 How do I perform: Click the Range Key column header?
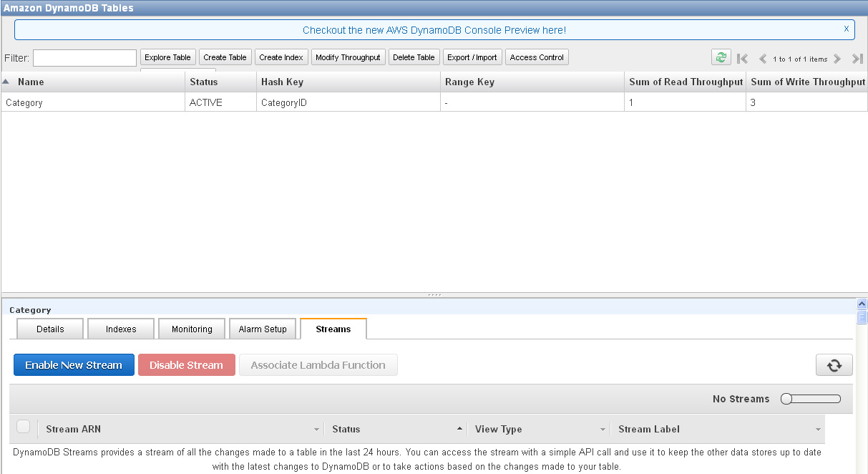(532, 82)
